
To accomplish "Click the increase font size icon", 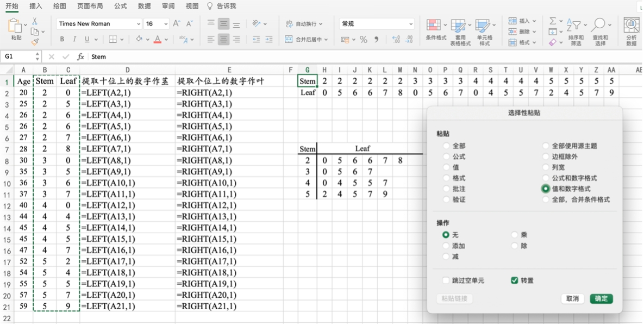I will [x=176, y=24].
